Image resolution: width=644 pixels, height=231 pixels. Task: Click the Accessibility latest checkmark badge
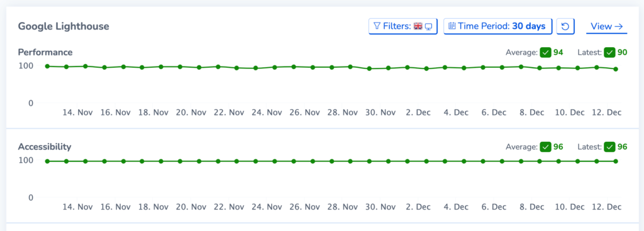[x=609, y=147]
